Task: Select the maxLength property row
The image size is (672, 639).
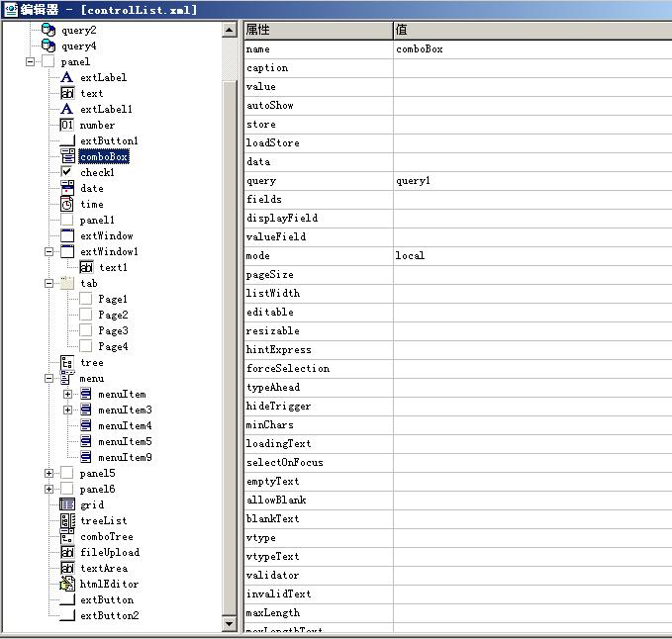Action: click(458, 613)
